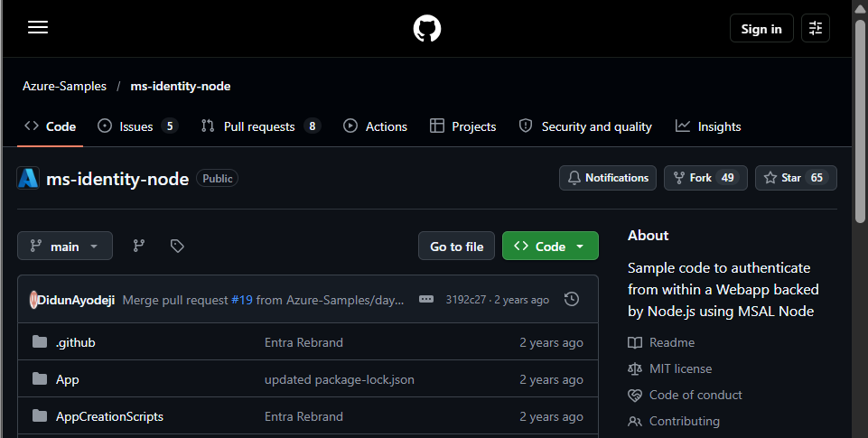
Task: Open the Projects tab
Action: click(x=462, y=126)
